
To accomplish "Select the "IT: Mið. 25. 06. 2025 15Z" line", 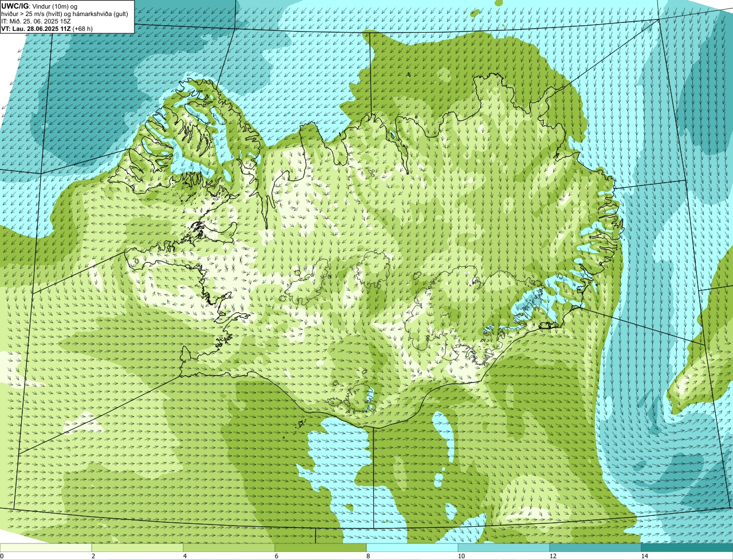I will (36, 21).
